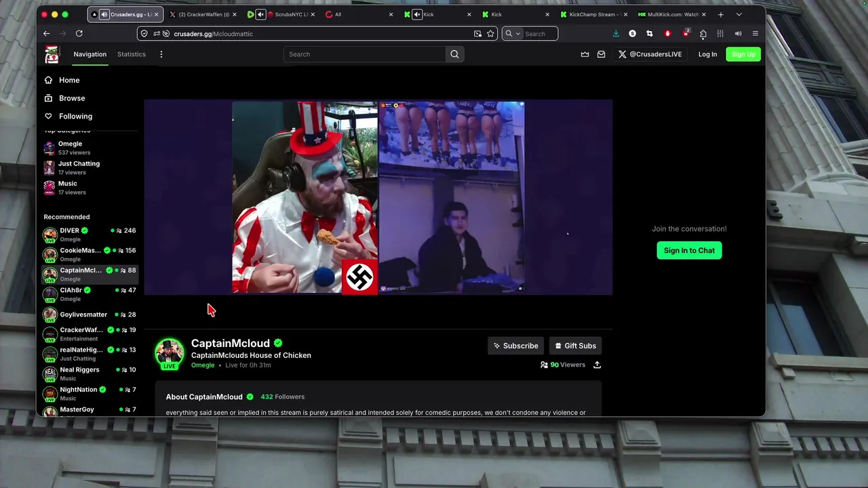Expand the browser tab list chevron

point(739,14)
